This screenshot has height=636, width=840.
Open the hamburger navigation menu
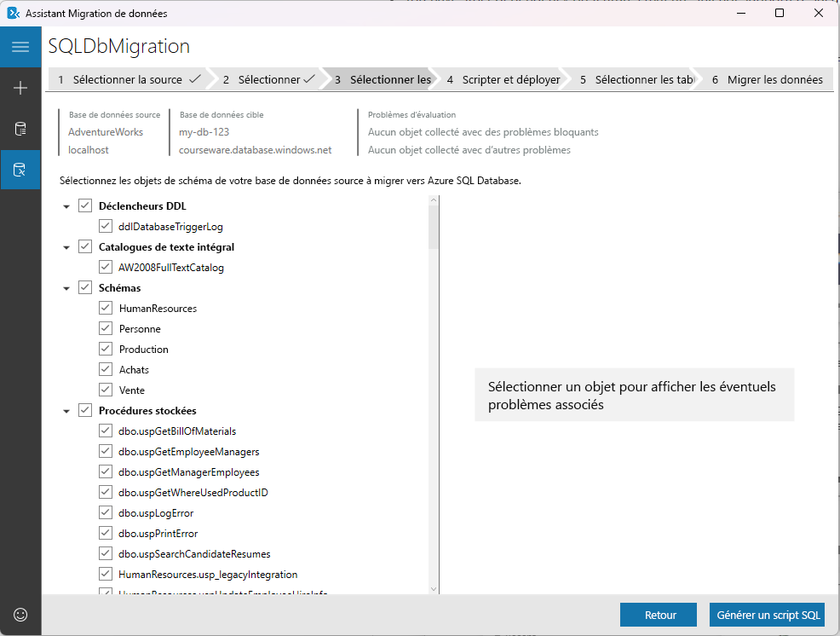click(20, 47)
